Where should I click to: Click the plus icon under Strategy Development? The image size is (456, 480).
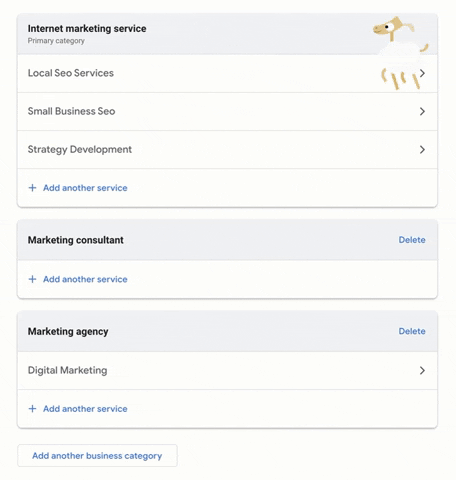pos(32,188)
